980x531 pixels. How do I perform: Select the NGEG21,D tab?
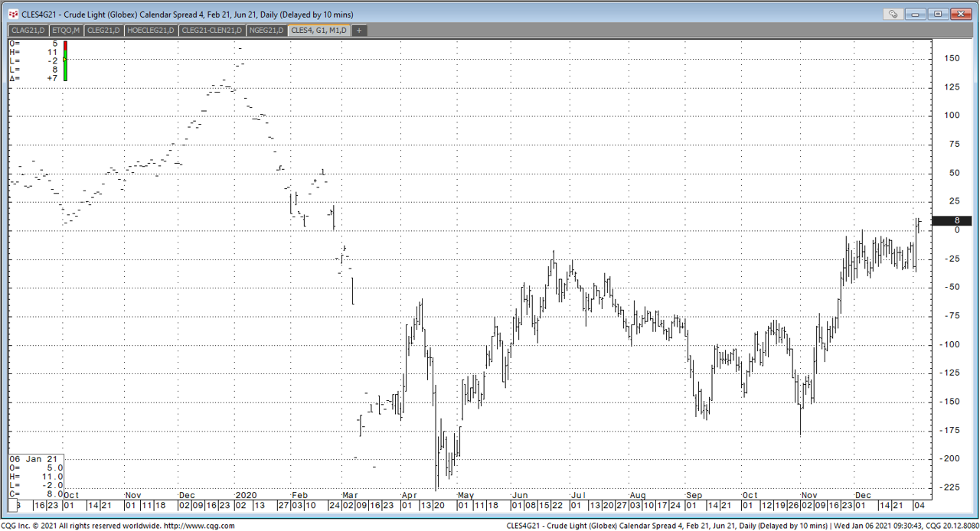pos(266,31)
